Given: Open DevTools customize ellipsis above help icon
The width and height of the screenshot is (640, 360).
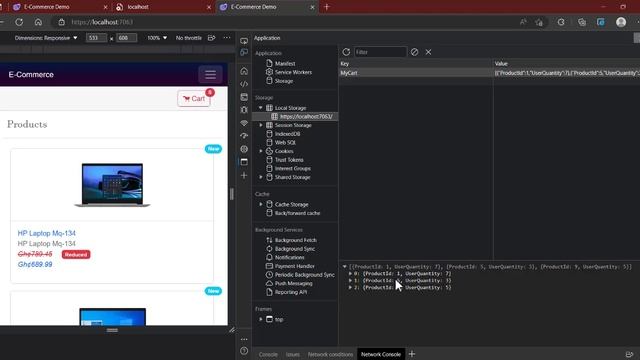Looking at the screenshot, I should [244, 339].
